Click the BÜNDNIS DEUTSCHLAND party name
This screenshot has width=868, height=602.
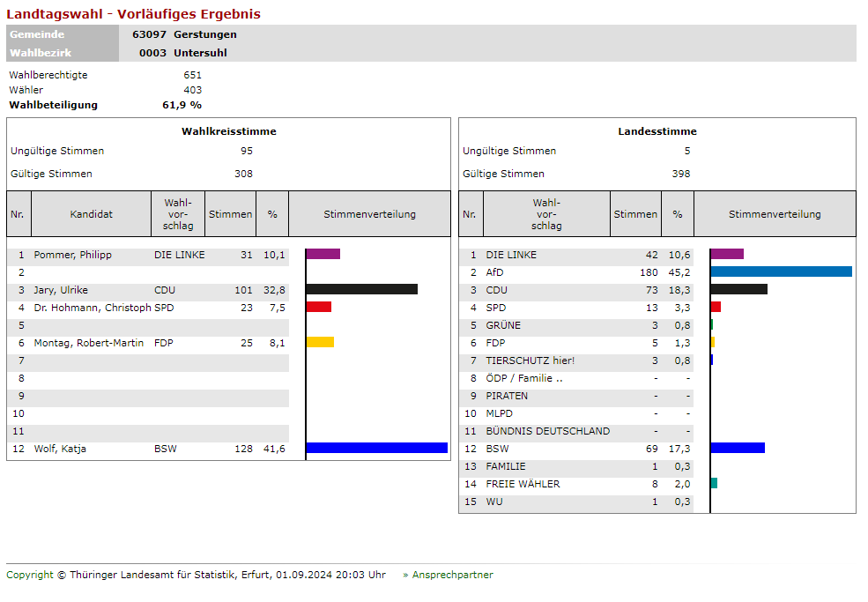point(547,431)
